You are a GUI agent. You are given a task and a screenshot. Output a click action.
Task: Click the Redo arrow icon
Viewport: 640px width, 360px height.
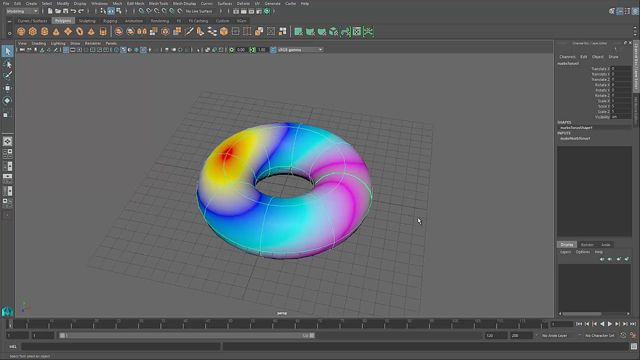(x=81, y=11)
